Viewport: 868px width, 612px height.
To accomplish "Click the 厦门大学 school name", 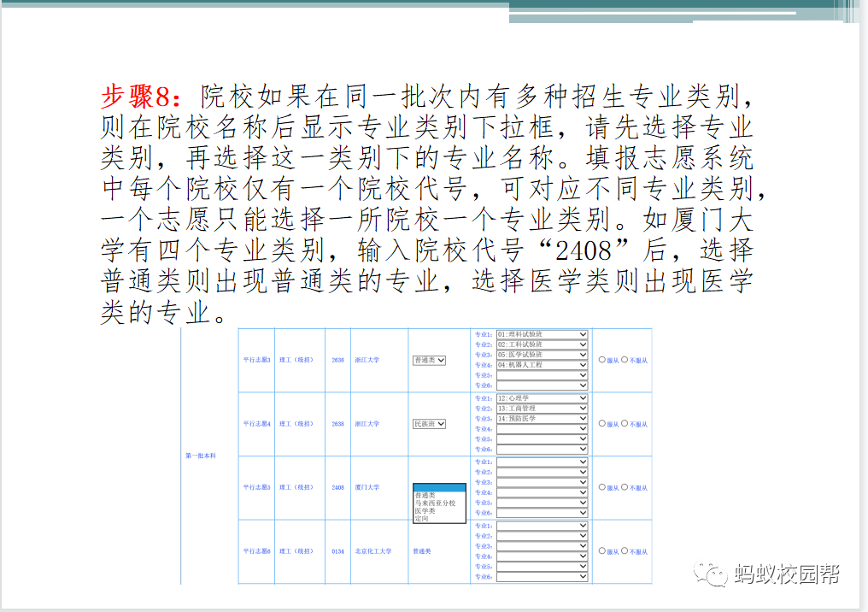I will pyautogui.click(x=367, y=487).
